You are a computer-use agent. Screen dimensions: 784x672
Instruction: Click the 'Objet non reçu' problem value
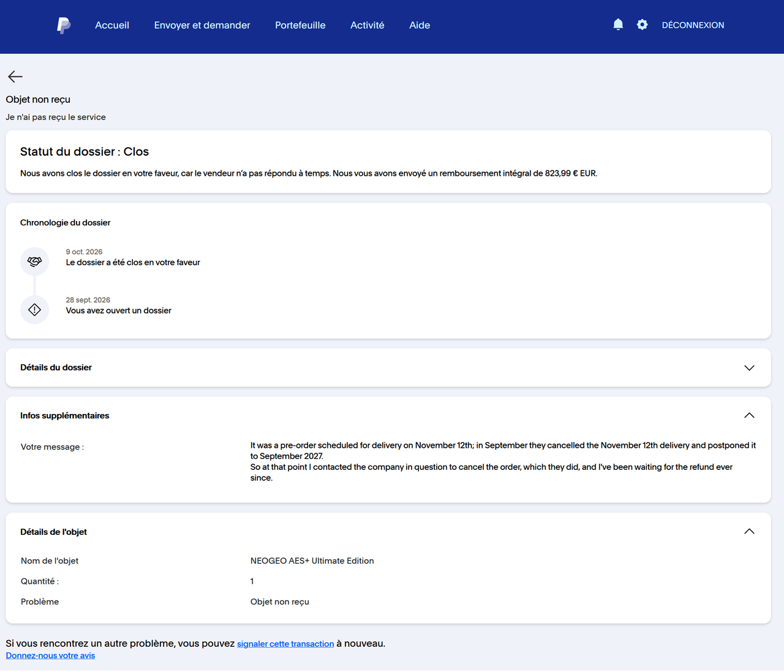[280, 602]
